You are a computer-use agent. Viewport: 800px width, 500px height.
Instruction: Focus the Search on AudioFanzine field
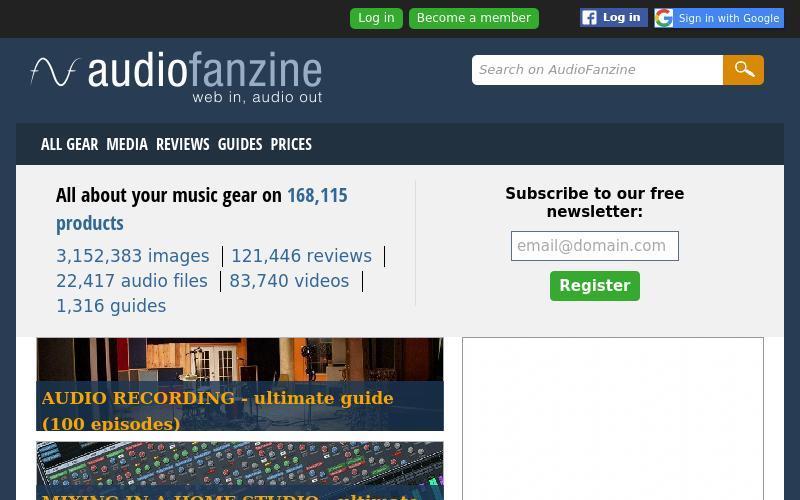(x=597, y=70)
